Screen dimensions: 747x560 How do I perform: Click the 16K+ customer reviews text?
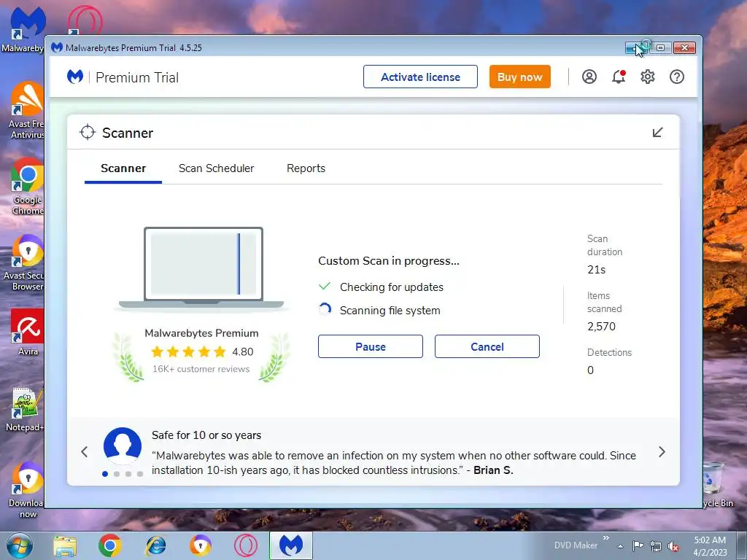201,369
